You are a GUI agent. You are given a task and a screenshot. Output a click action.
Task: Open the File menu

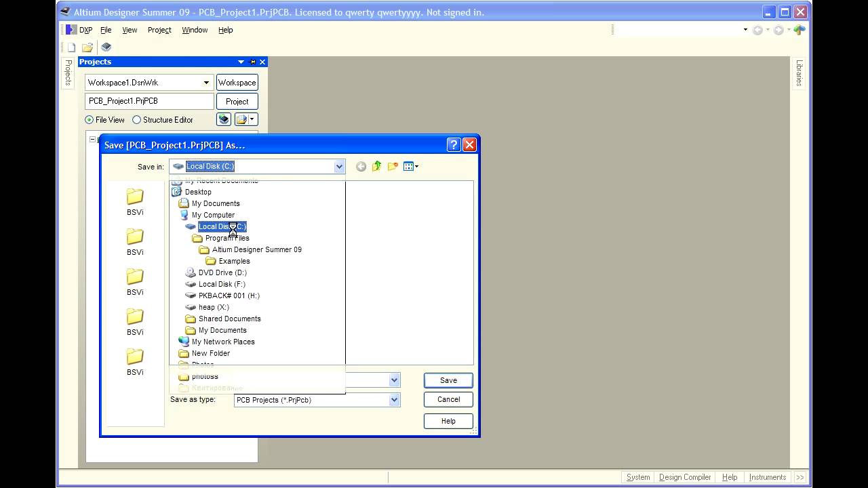[x=106, y=30]
